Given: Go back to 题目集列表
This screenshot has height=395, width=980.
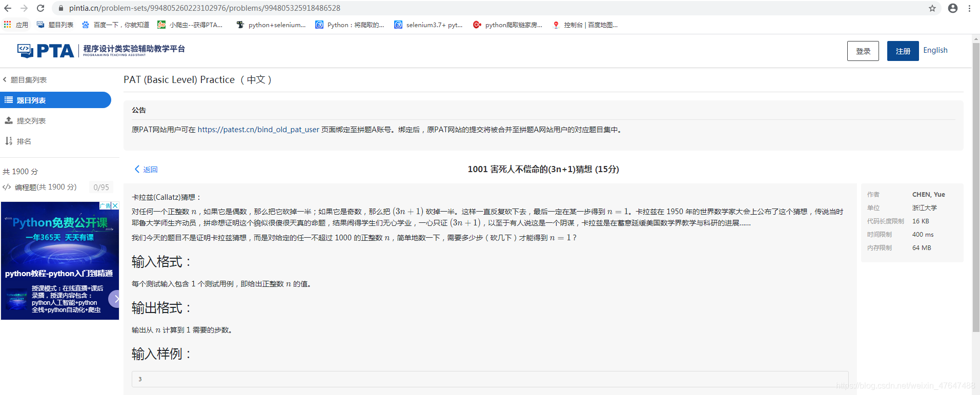Looking at the screenshot, I should pyautogui.click(x=25, y=80).
